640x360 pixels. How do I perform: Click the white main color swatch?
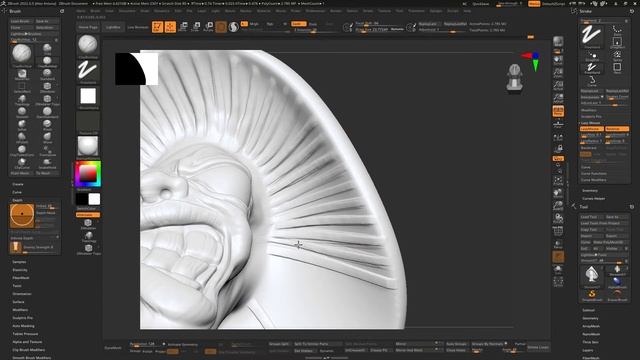click(94, 199)
